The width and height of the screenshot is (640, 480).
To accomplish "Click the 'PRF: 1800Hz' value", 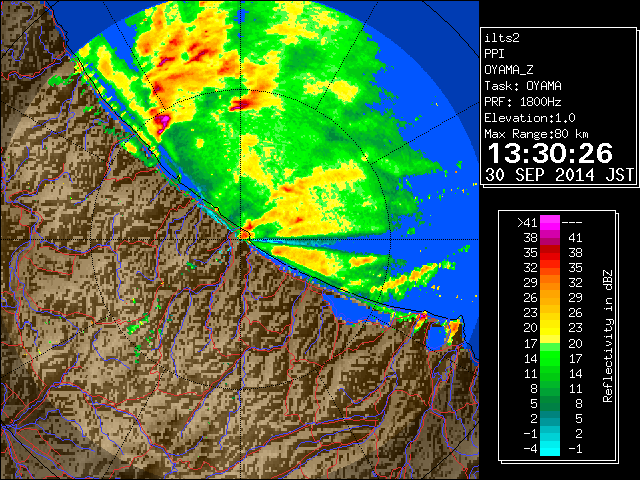I will coord(523,102).
